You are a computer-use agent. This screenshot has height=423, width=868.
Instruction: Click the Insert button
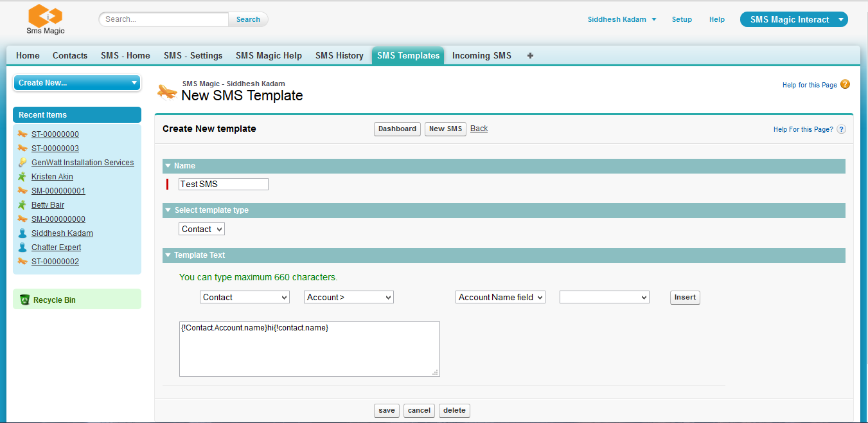pyautogui.click(x=685, y=298)
